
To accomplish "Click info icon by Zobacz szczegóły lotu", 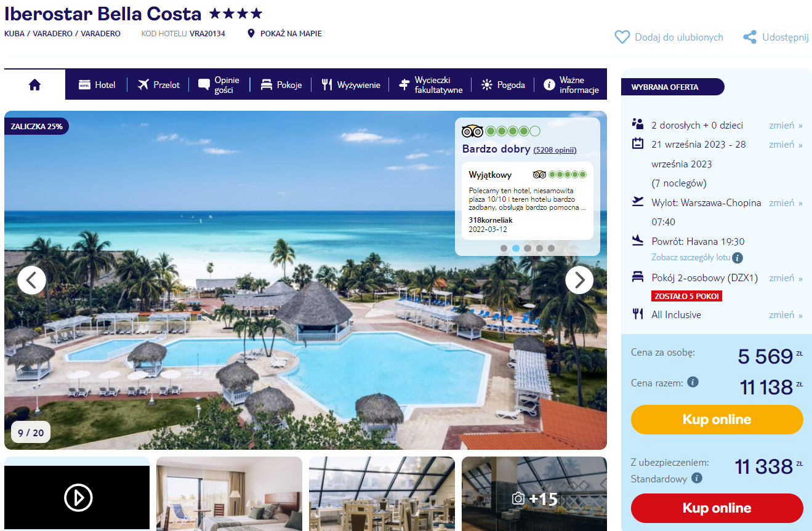I will coord(738,258).
